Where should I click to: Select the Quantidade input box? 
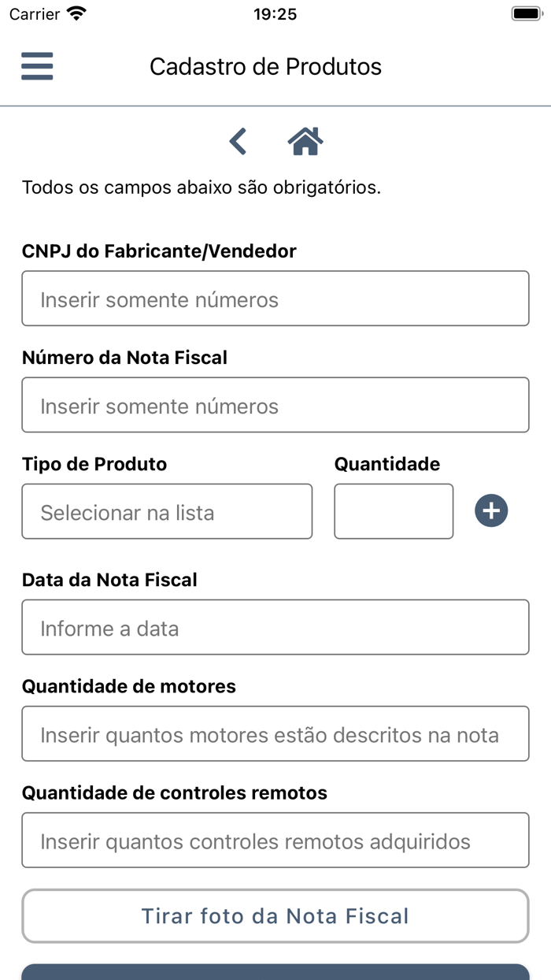(394, 511)
